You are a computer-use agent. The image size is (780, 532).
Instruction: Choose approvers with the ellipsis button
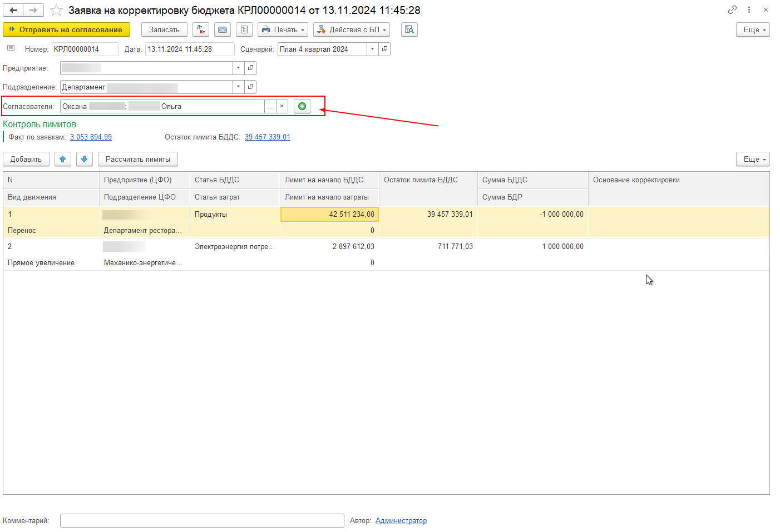point(270,106)
